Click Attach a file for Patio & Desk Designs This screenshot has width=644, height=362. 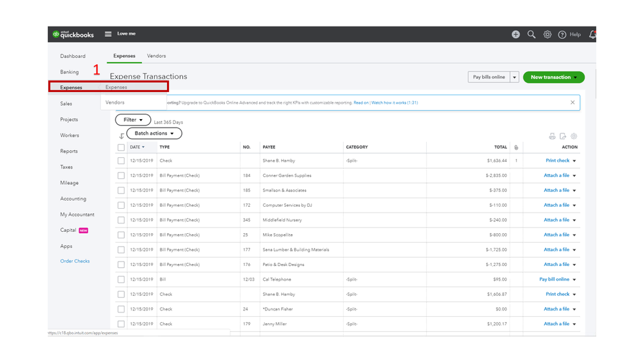(556, 264)
